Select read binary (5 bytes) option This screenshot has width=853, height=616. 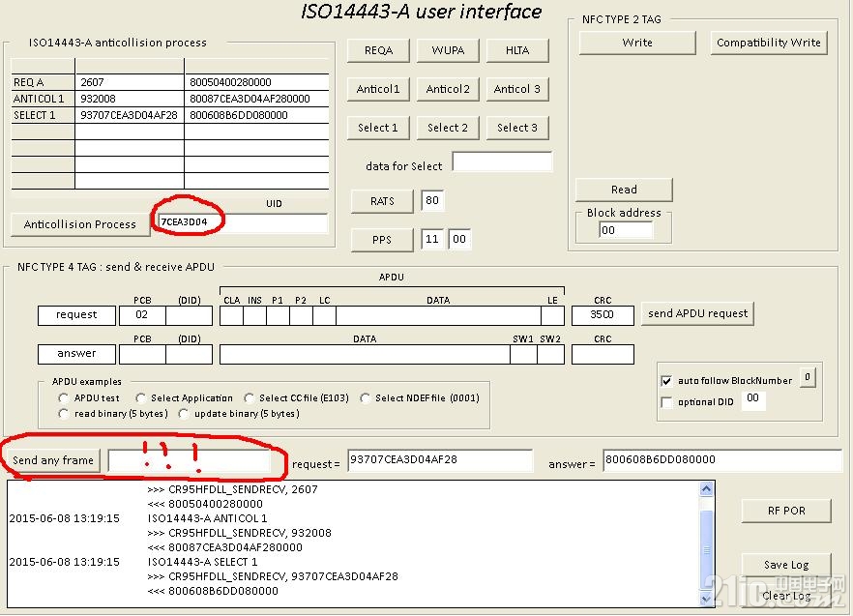click(x=64, y=414)
